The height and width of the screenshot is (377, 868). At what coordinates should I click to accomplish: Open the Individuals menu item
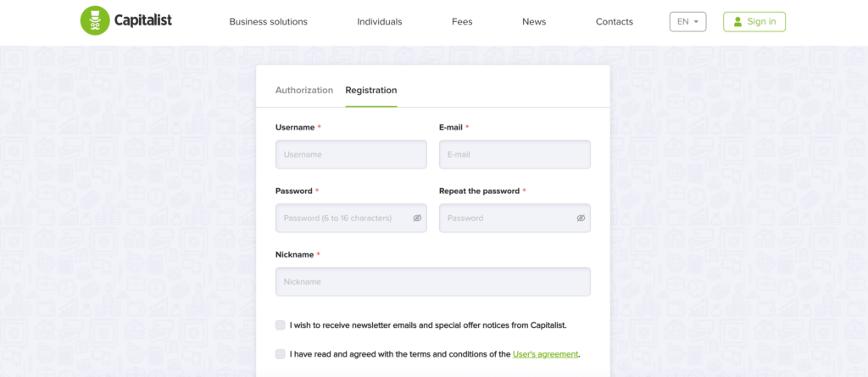click(x=380, y=21)
